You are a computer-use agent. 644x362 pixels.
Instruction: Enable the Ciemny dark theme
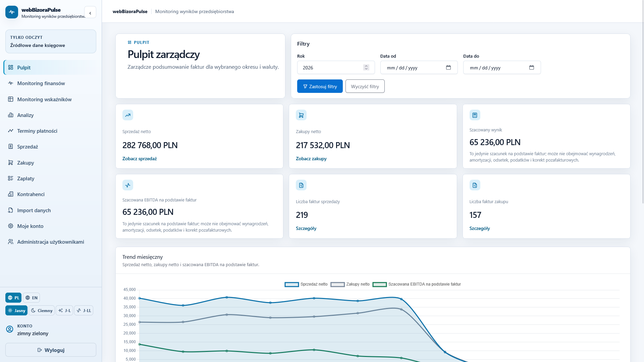tap(42, 310)
